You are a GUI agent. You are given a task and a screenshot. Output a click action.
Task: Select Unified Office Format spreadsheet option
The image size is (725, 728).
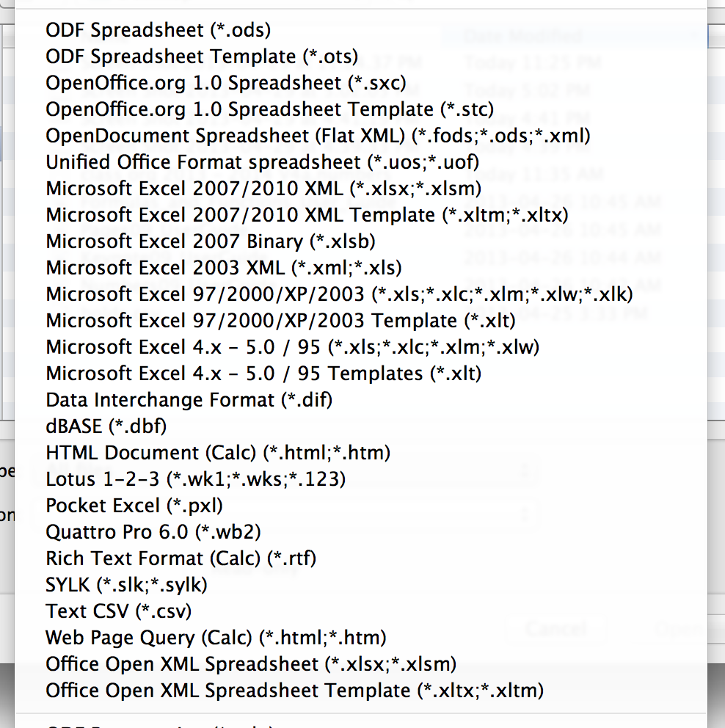262,162
